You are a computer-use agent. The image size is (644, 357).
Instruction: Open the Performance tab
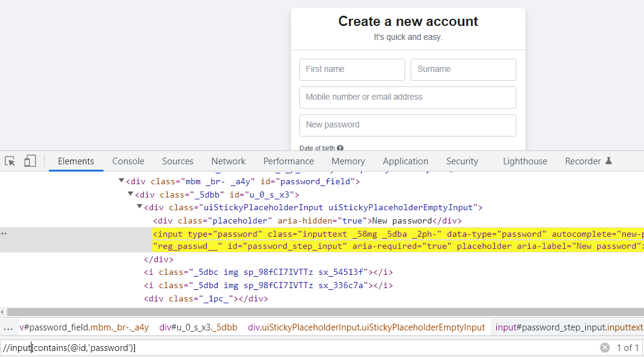288,161
